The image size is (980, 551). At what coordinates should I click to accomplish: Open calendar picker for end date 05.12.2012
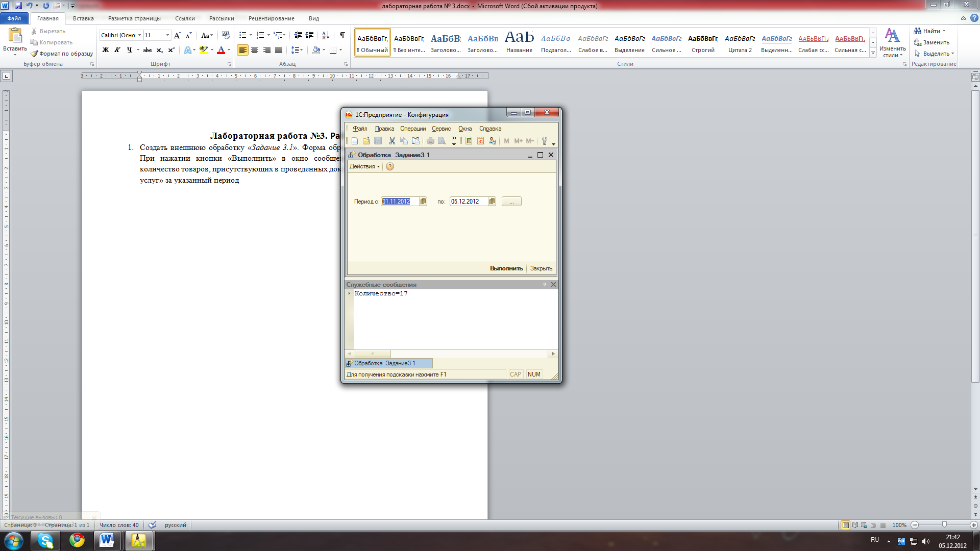click(492, 202)
